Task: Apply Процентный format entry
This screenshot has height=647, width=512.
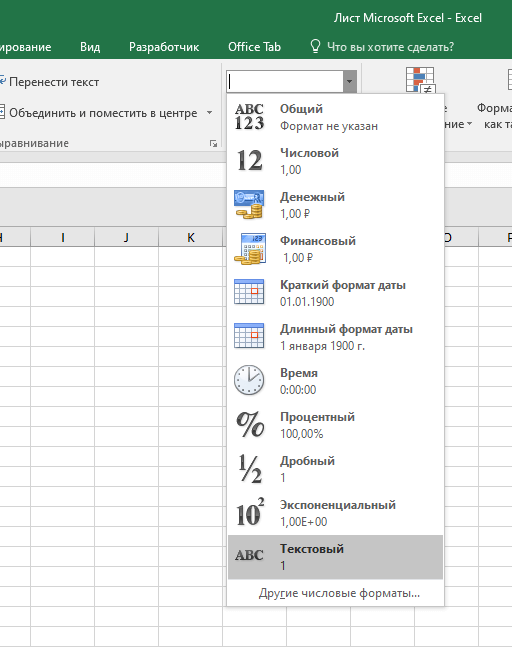Action: pyautogui.click(x=335, y=425)
